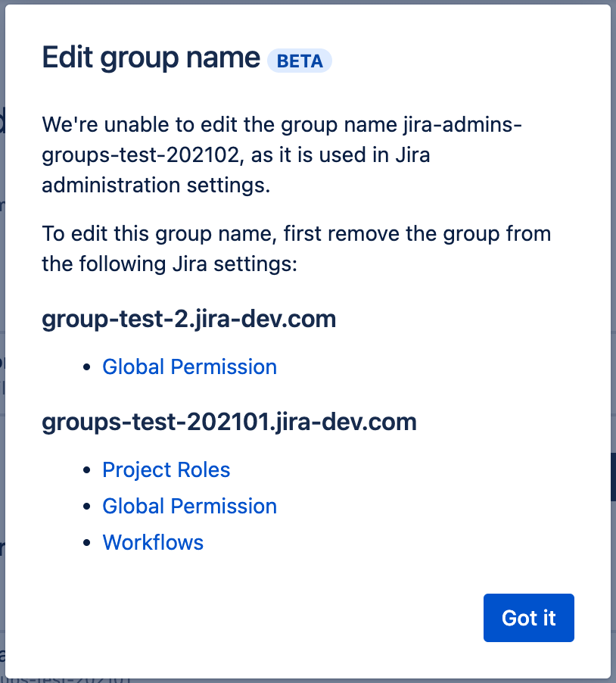Screen dimensions: 616x683
Task: Click the dimmed overlay left of the dialog
Action: pyautogui.click(x=4, y=341)
